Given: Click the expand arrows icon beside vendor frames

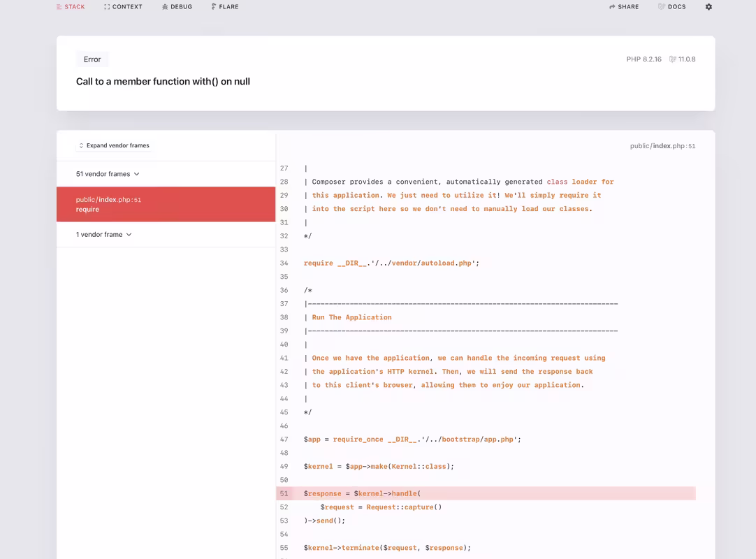Looking at the screenshot, I should point(81,145).
